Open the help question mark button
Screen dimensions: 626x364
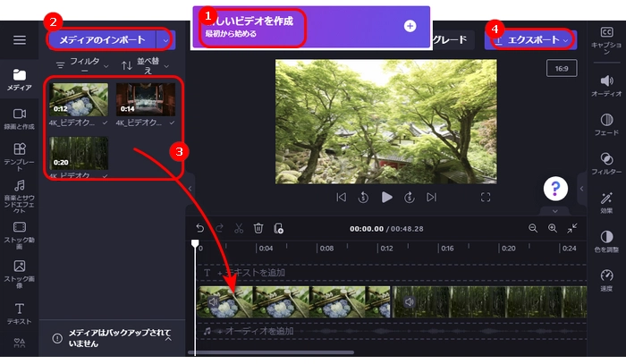point(557,188)
